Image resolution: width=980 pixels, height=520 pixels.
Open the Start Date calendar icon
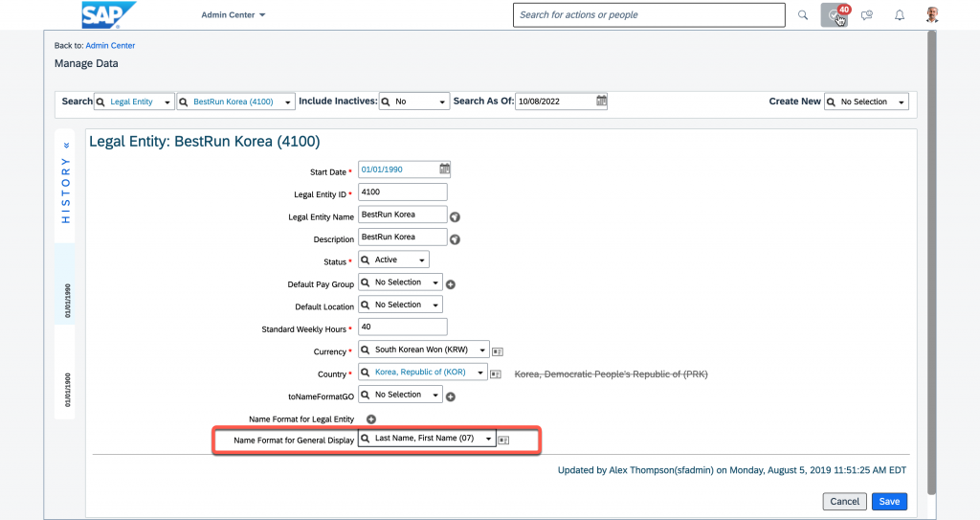(444, 169)
